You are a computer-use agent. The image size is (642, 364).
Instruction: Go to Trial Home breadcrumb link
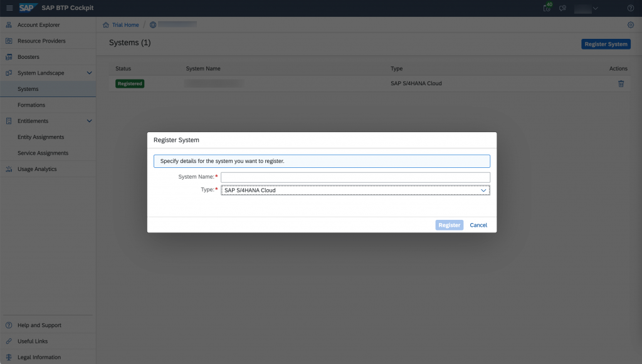(125, 25)
